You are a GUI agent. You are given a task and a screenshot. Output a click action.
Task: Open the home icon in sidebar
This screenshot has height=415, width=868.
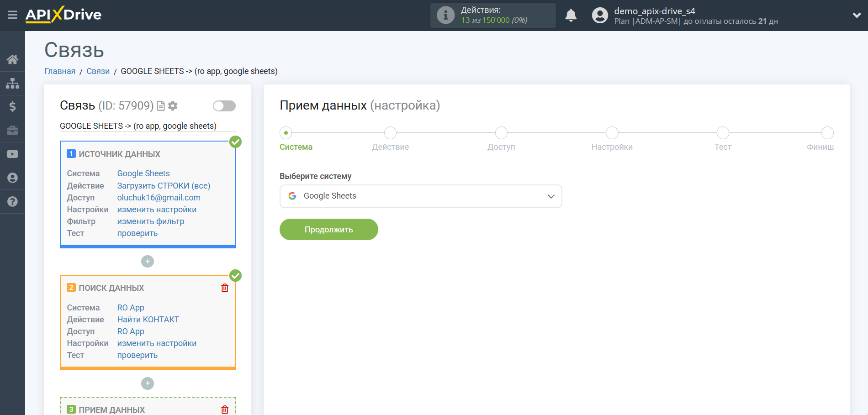click(x=12, y=59)
